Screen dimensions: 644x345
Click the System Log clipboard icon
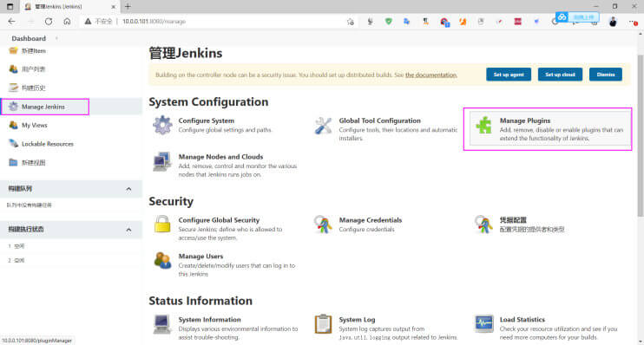[323, 324]
